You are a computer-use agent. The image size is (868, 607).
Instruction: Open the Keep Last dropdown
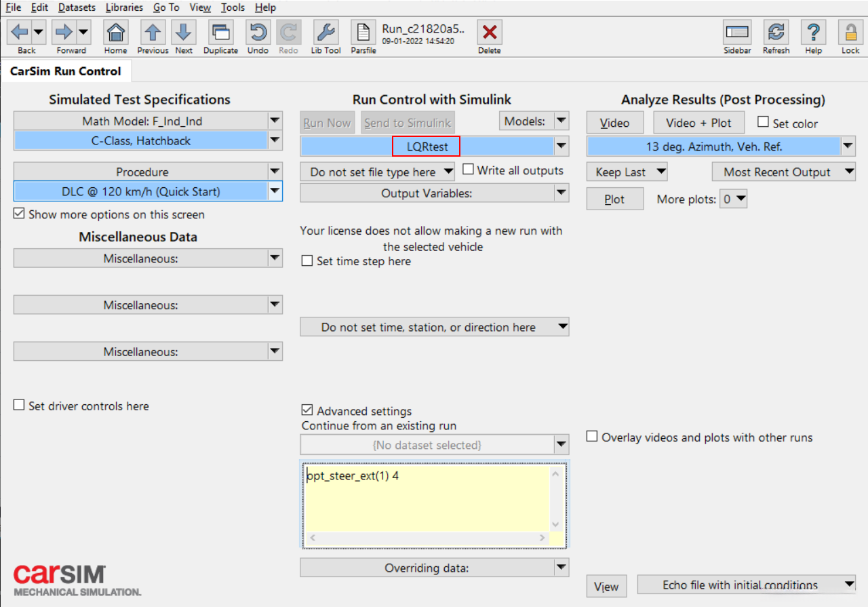pyautogui.click(x=627, y=172)
